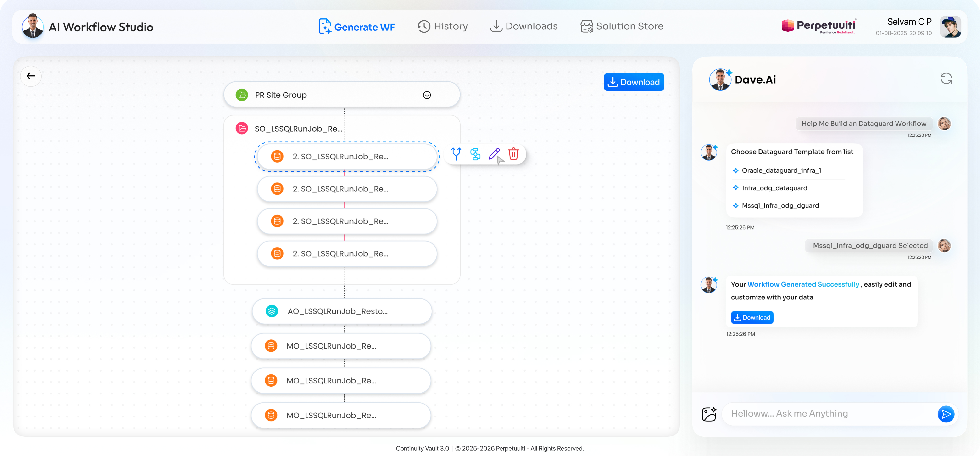Image resolution: width=980 pixels, height=456 pixels.
Task: Click the back arrow button
Action: click(31, 76)
